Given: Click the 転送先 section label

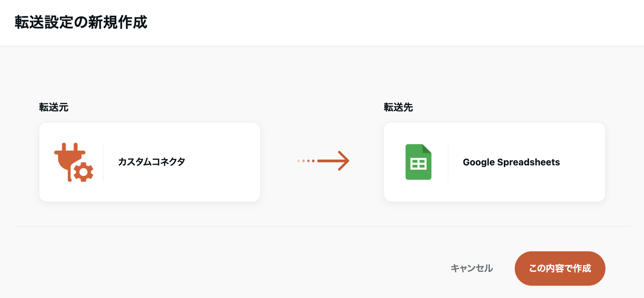Looking at the screenshot, I should point(398,107).
